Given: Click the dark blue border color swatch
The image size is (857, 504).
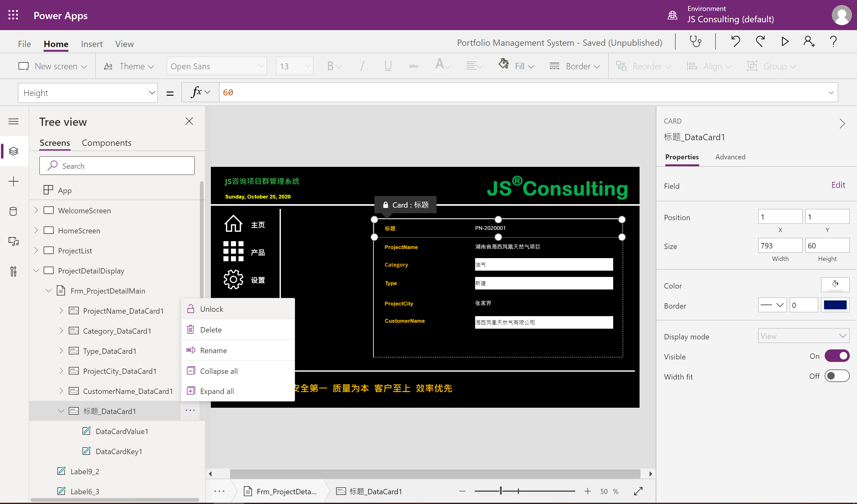Looking at the screenshot, I should tap(835, 305).
